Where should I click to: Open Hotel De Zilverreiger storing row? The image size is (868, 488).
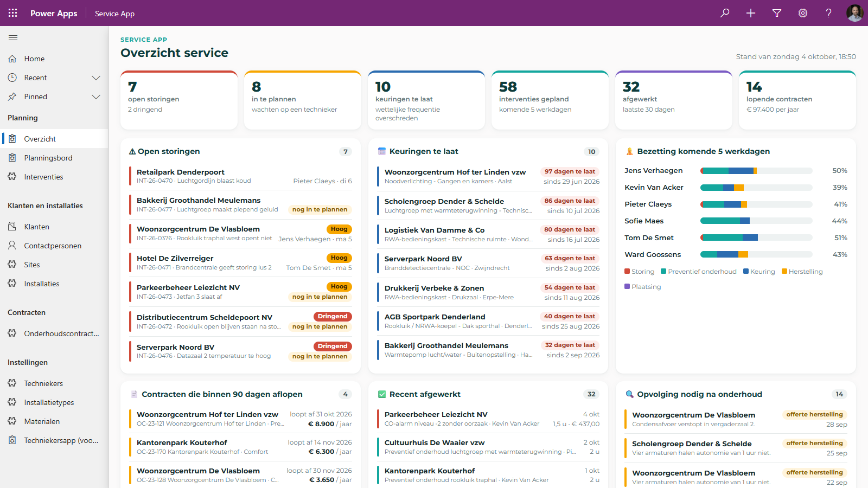pyautogui.click(x=240, y=262)
